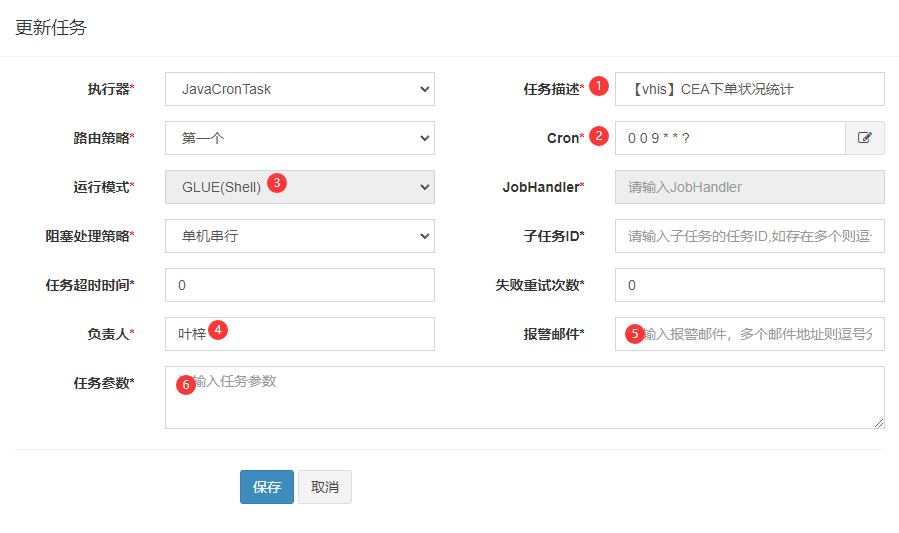Click the JobHandler input field
Screen dimensions: 899x533
tap(749, 187)
